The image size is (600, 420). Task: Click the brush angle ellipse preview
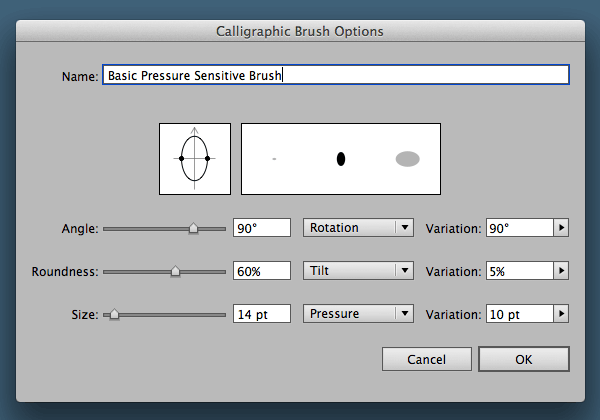click(195, 159)
